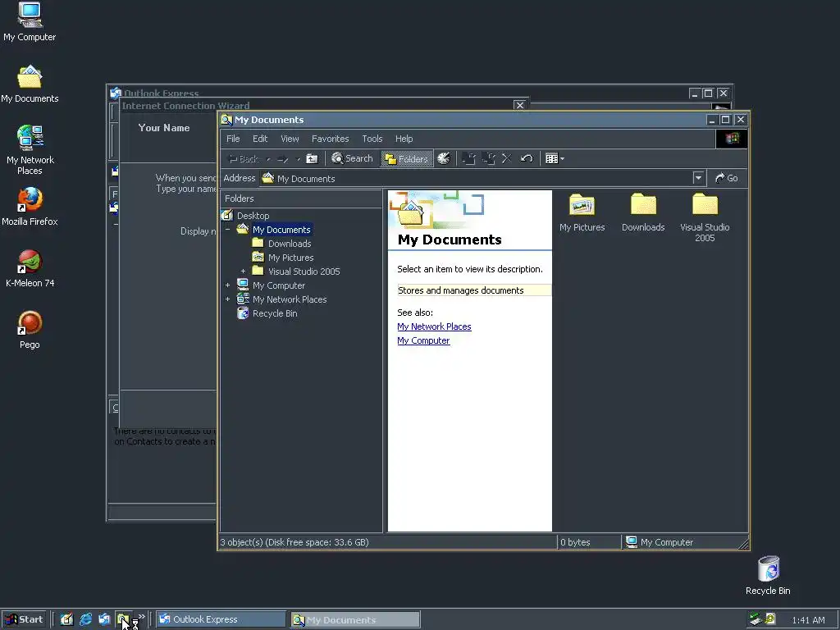
Task: Select Downloads in the folder tree
Action: [x=290, y=244]
